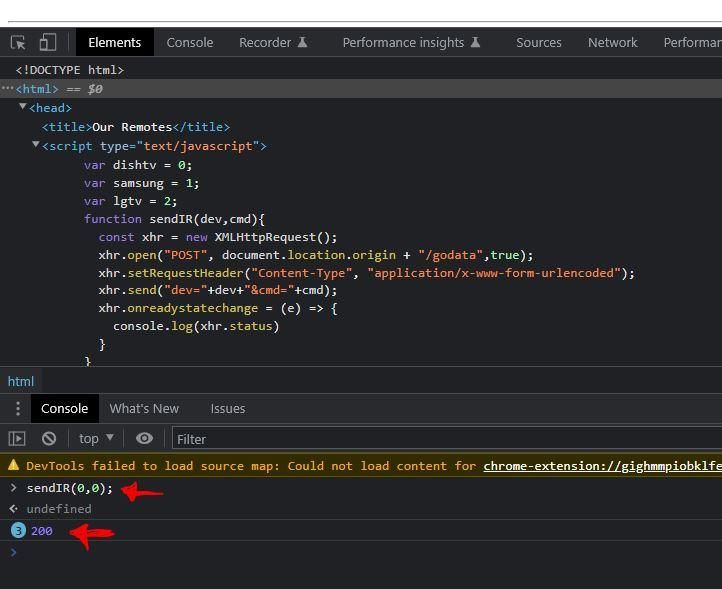The image size is (722, 589).
Task: Click the html breadcrumb item
Action: tap(21, 381)
